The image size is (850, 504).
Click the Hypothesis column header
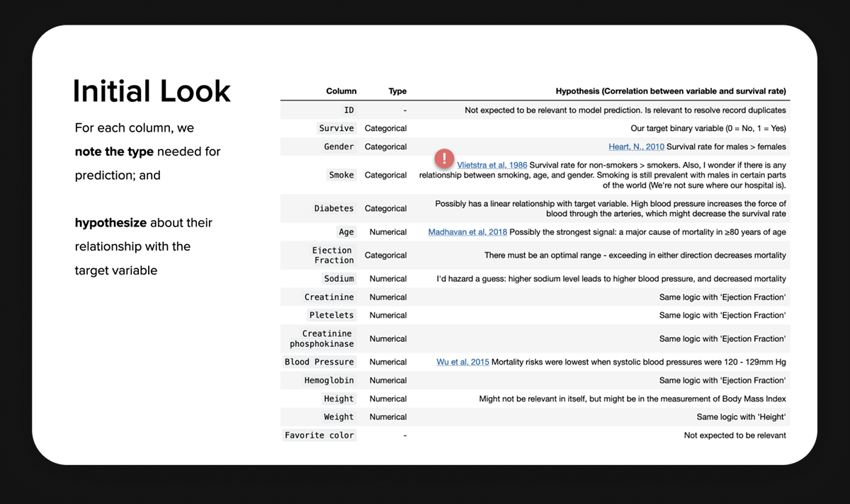670,91
